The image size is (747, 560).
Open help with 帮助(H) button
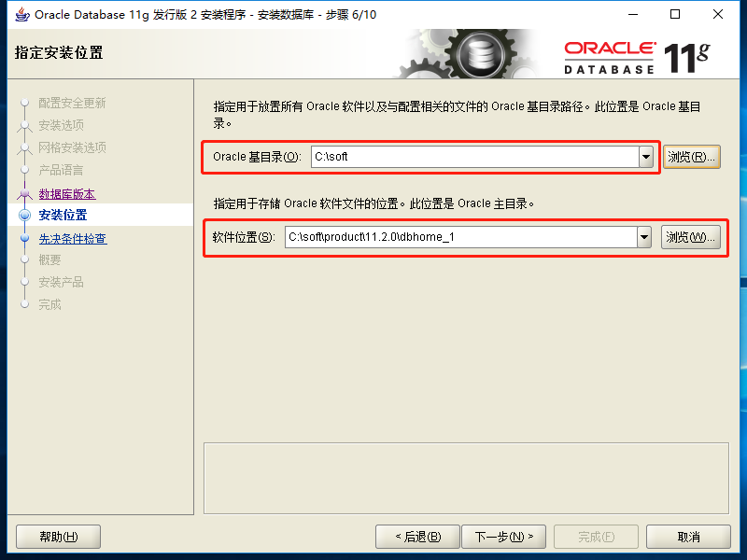tap(58, 538)
